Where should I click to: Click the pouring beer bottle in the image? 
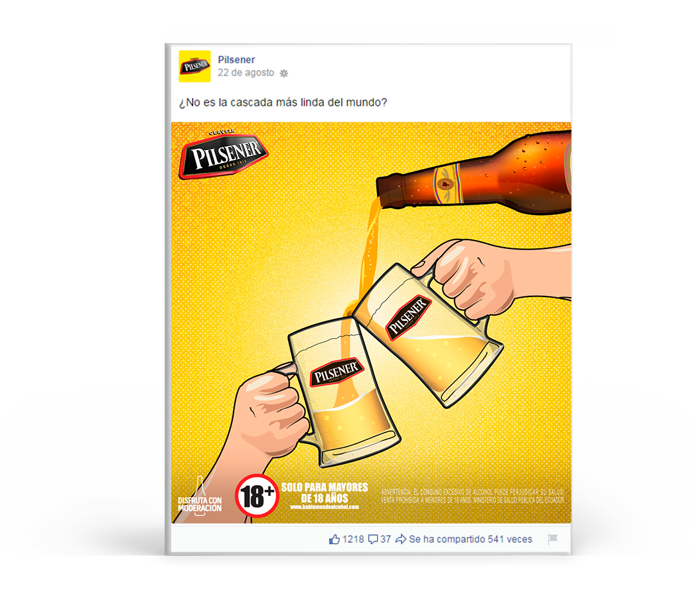pos(473,173)
